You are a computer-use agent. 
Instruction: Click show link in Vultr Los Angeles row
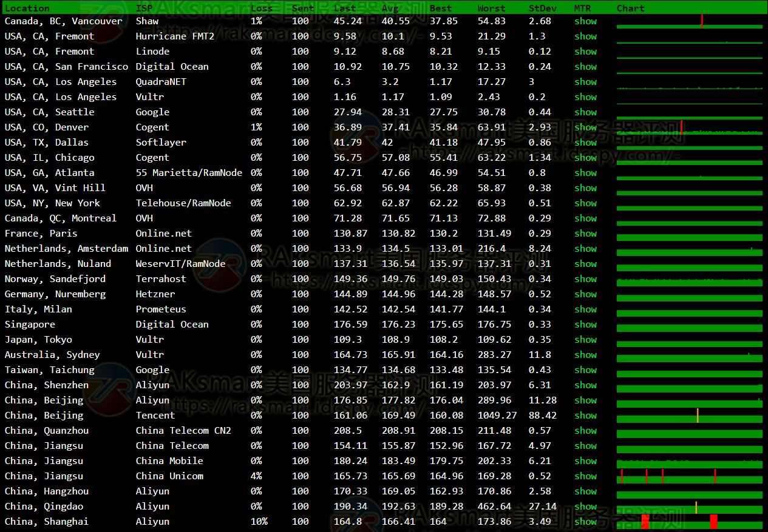pyautogui.click(x=585, y=97)
